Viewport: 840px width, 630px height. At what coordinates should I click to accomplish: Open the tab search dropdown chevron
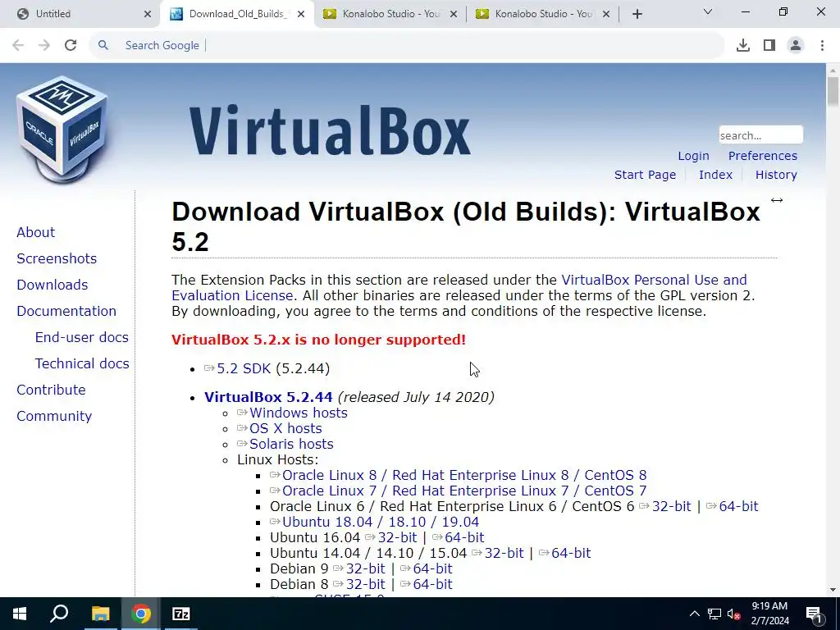(708, 11)
